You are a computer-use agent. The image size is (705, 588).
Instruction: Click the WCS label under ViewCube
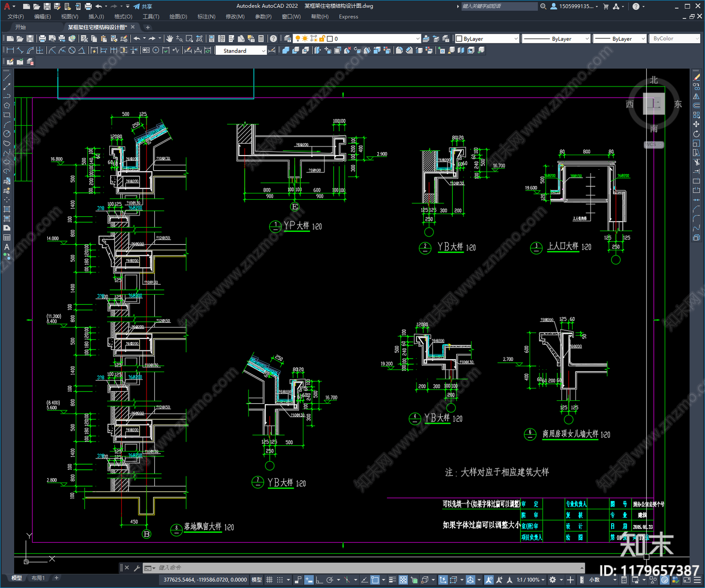click(x=654, y=145)
